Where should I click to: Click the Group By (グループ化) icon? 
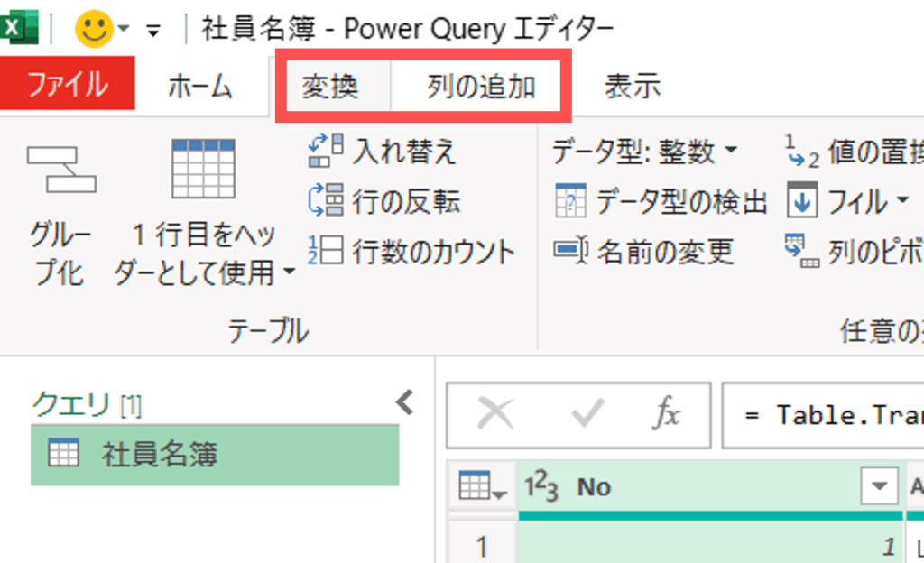click(61, 170)
